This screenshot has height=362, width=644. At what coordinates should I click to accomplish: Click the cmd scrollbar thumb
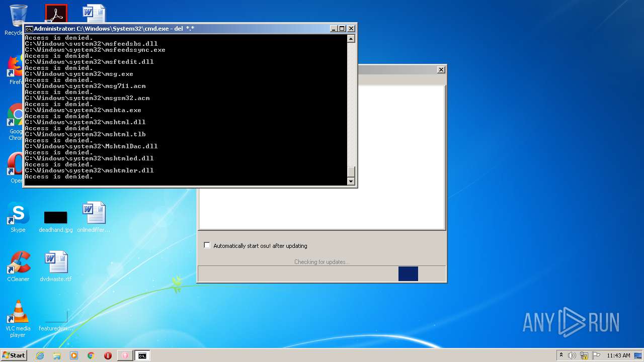click(x=351, y=172)
